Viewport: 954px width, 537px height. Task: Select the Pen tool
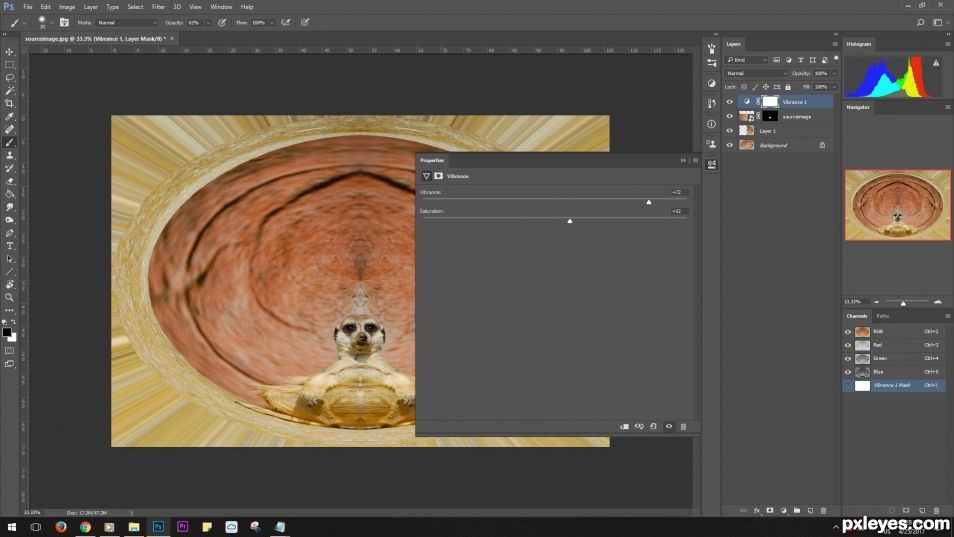pyautogui.click(x=9, y=233)
